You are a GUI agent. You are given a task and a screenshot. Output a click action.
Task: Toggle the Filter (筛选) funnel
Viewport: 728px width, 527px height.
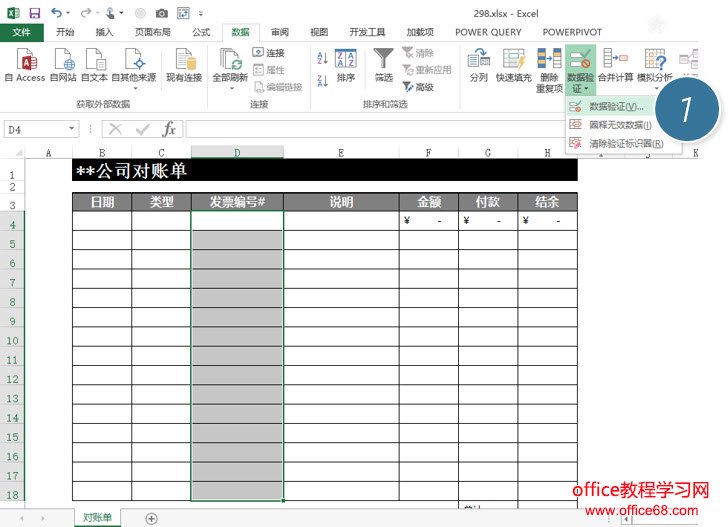click(384, 66)
